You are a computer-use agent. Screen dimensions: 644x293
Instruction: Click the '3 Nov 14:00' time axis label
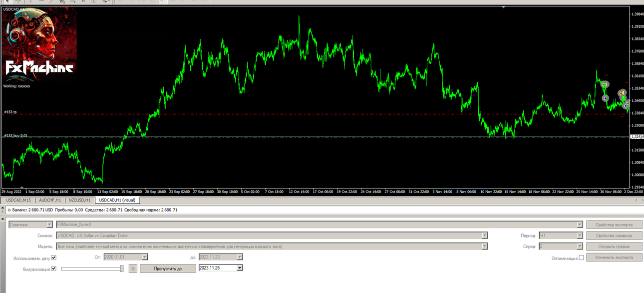tap(443, 191)
